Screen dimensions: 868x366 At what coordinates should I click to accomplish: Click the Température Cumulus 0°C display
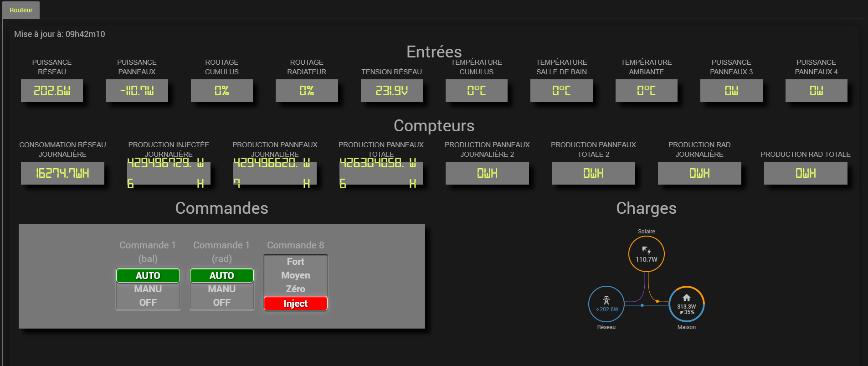coord(477,91)
